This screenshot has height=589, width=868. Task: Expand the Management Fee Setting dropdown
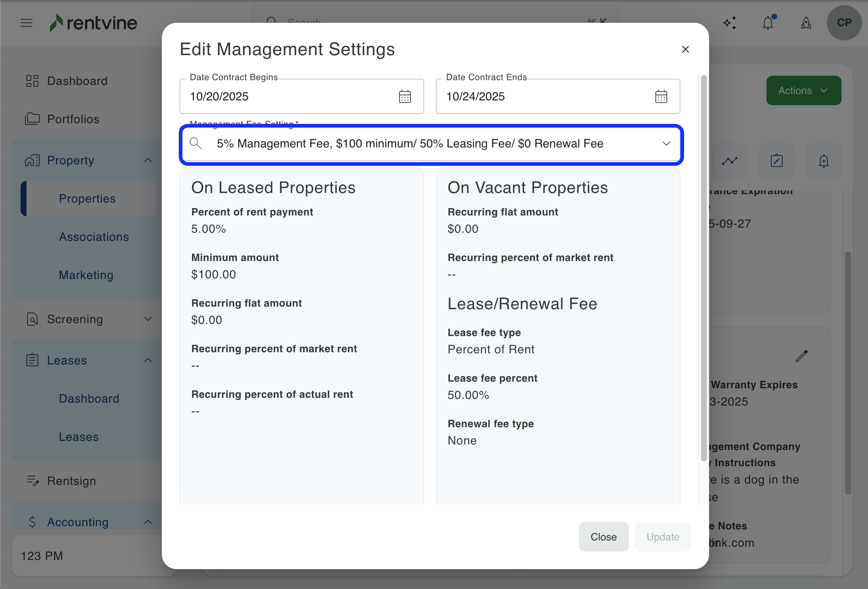666,144
